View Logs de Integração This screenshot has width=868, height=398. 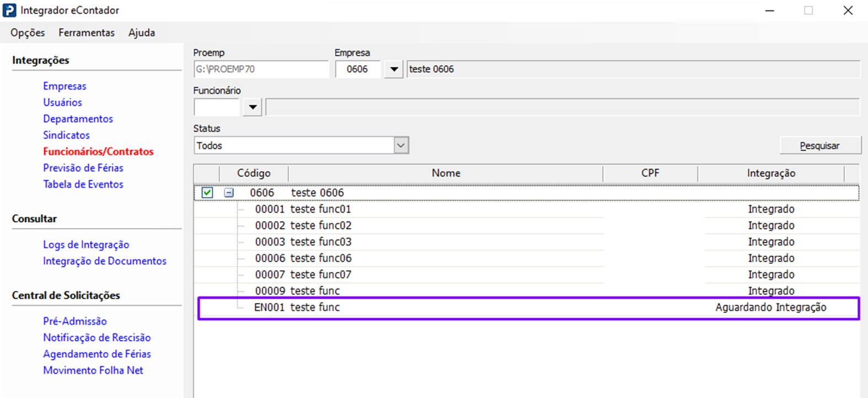click(86, 245)
